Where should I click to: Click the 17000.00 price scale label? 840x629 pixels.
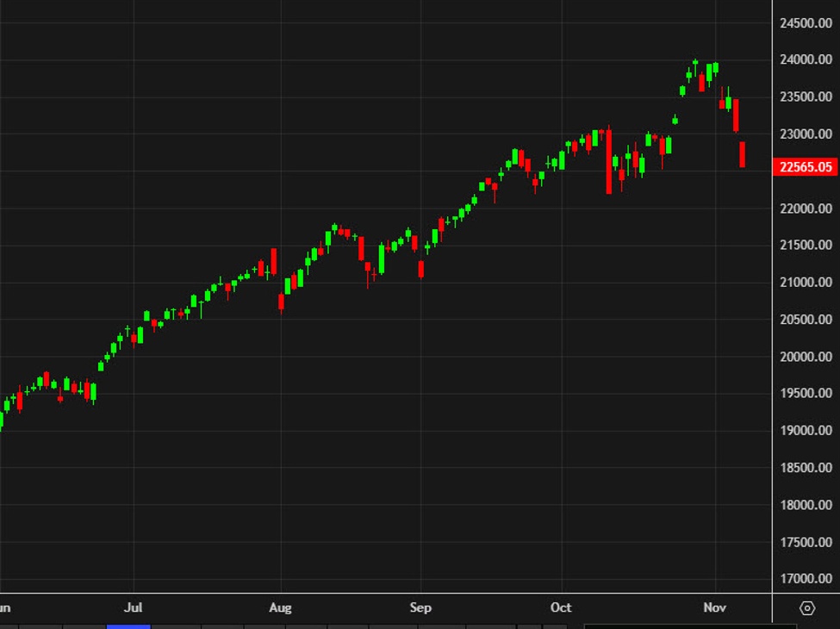[x=806, y=579]
